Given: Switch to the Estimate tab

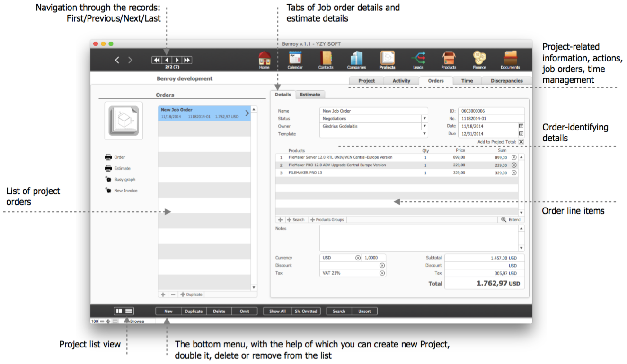Looking at the screenshot, I should (x=310, y=95).
